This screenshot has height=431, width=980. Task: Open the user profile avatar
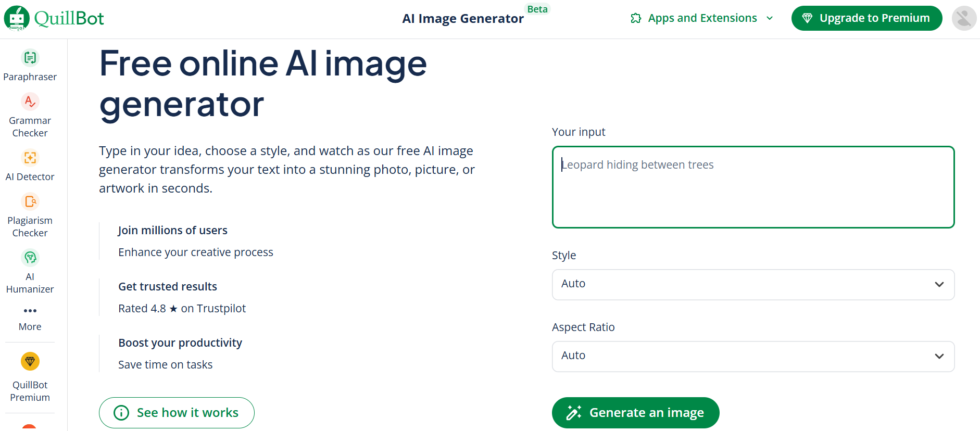(x=964, y=18)
